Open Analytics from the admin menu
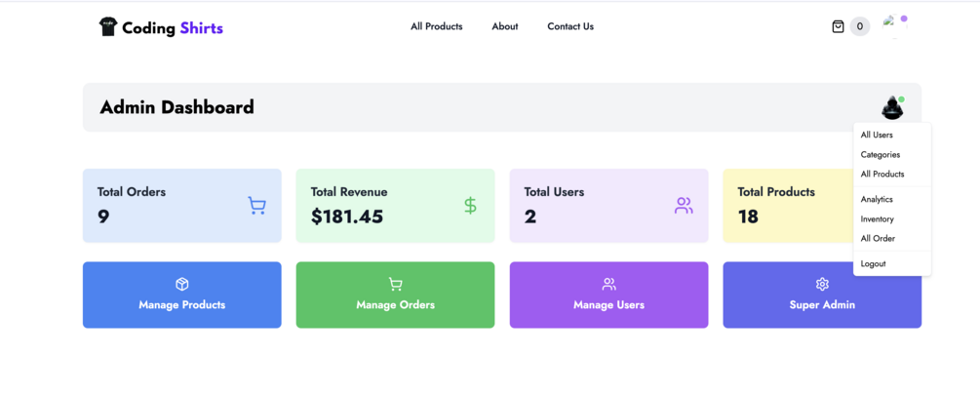Screen dimensions: 980x394 pyautogui.click(x=877, y=199)
